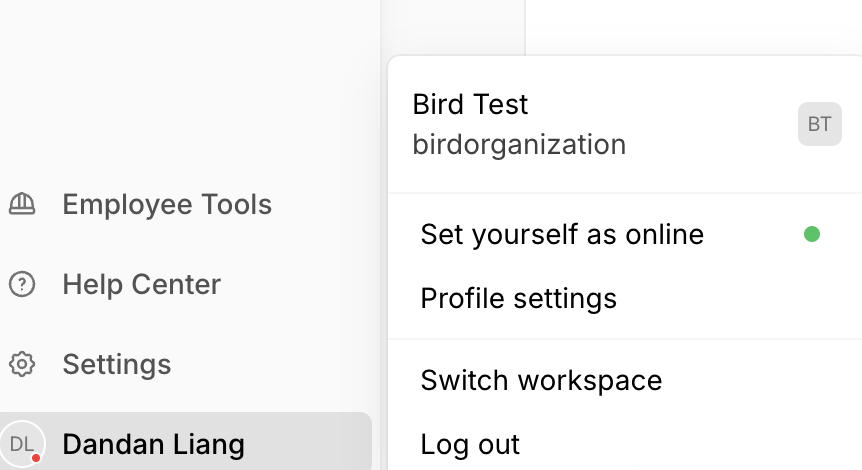Click the red status dot on DL avatar
862x470 pixels.
(36, 458)
